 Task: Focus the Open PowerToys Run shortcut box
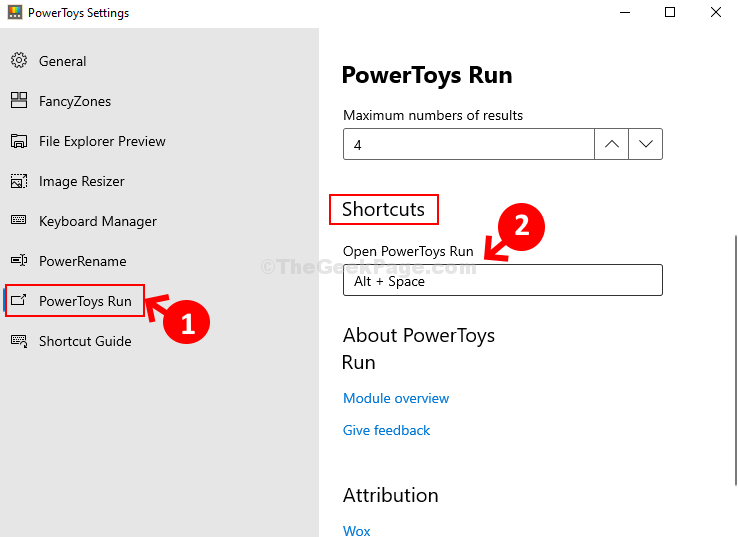pyautogui.click(x=503, y=280)
